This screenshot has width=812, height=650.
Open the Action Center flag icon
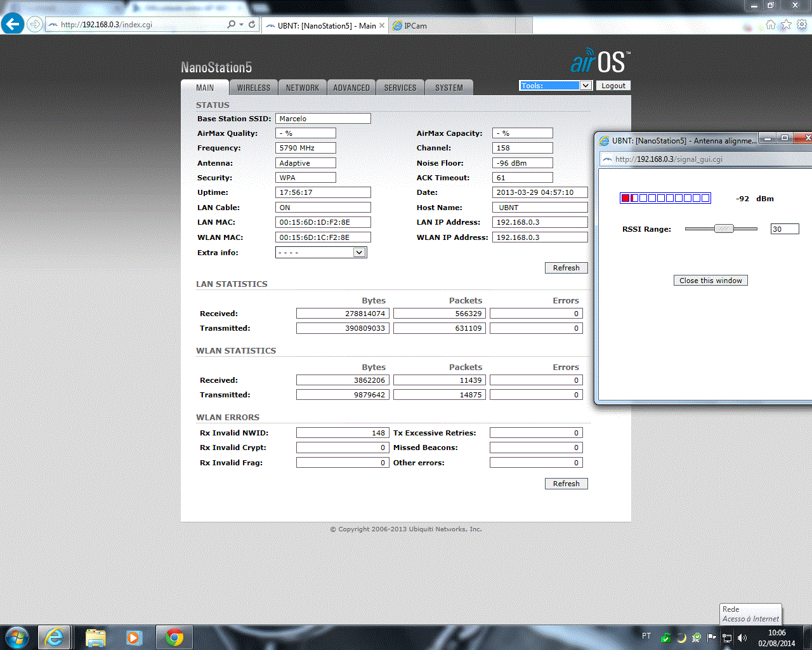pos(712,638)
